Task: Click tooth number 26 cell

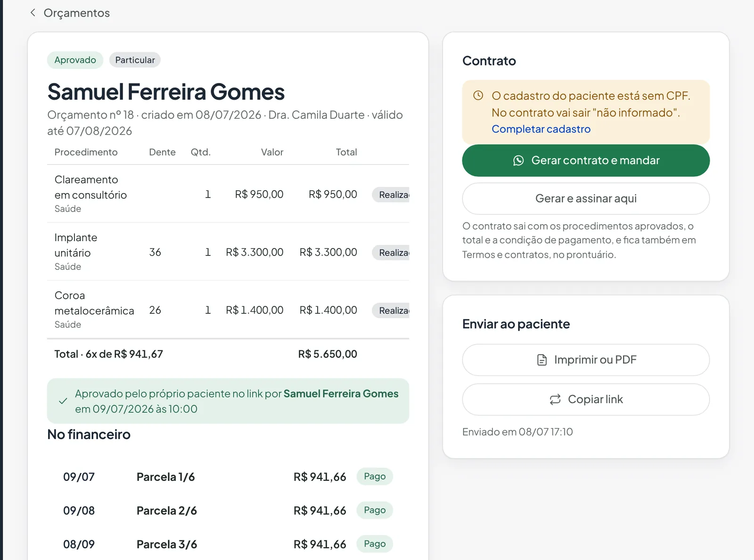Action: [155, 310]
